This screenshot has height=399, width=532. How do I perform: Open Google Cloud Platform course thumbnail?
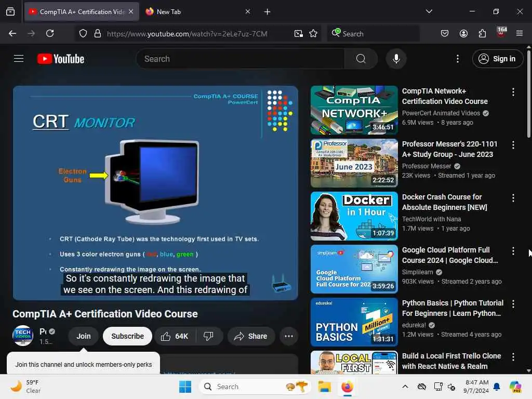point(354,269)
